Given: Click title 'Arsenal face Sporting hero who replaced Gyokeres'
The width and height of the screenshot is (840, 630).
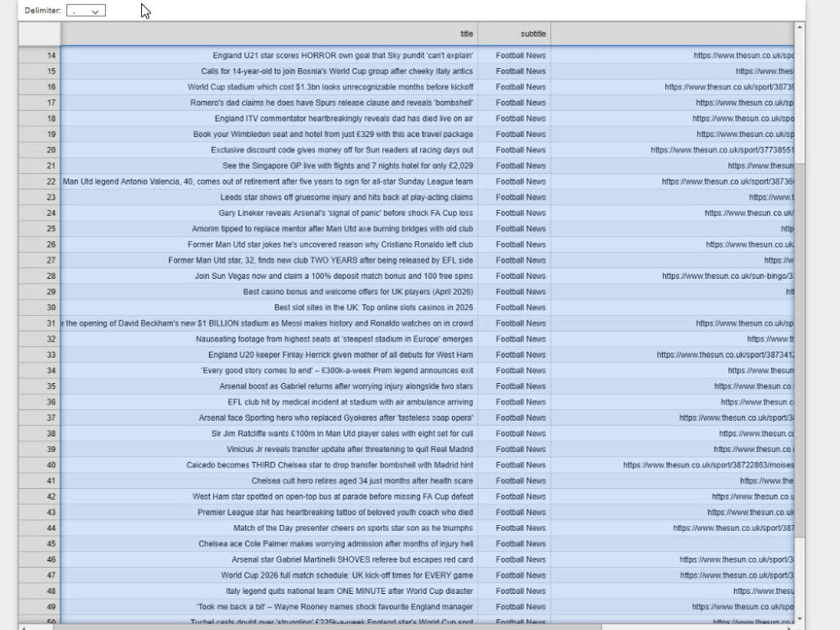Looking at the screenshot, I should click(336, 417).
